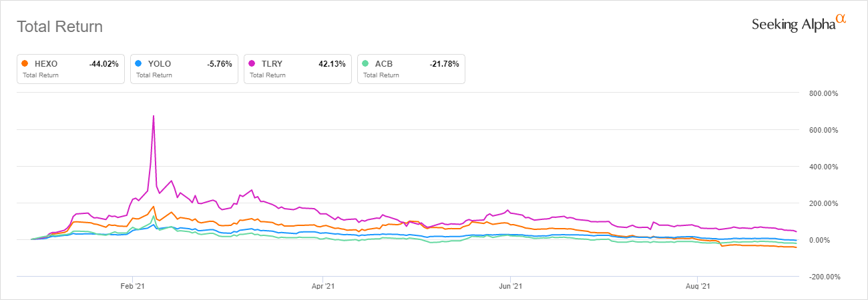This screenshot has width=868, height=300.
Task: Click the blue YOLO legend dot
Action: point(139,63)
